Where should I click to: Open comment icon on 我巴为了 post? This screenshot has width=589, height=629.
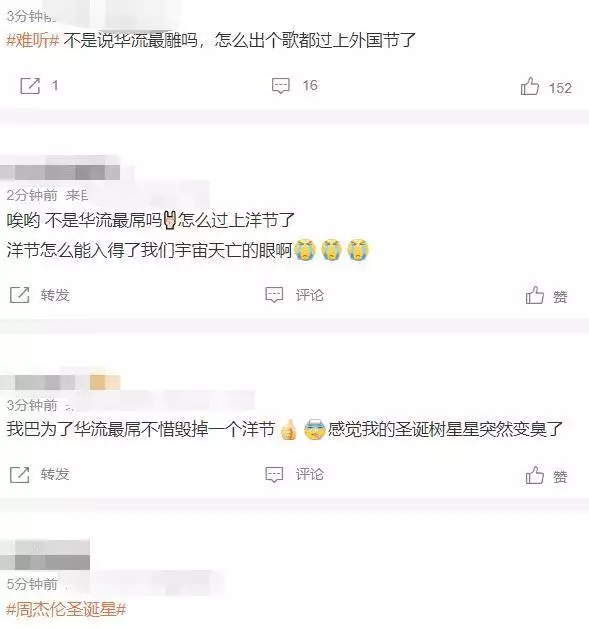click(274, 475)
